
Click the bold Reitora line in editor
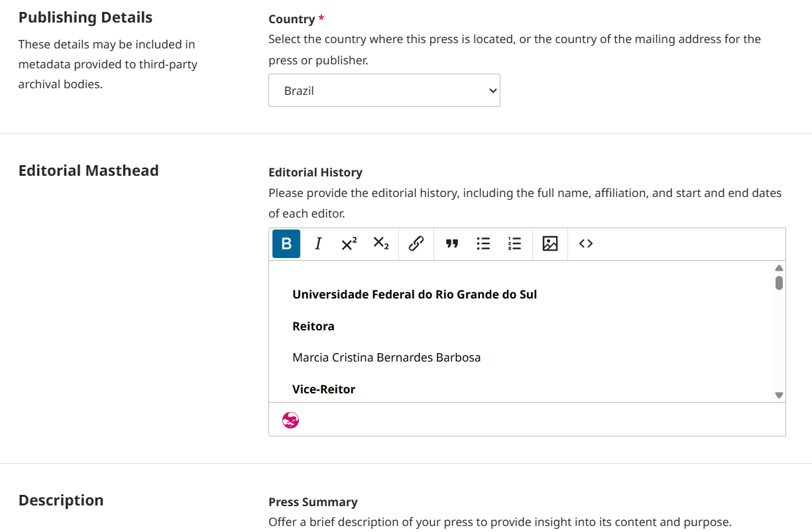pyautogui.click(x=314, y=326)
